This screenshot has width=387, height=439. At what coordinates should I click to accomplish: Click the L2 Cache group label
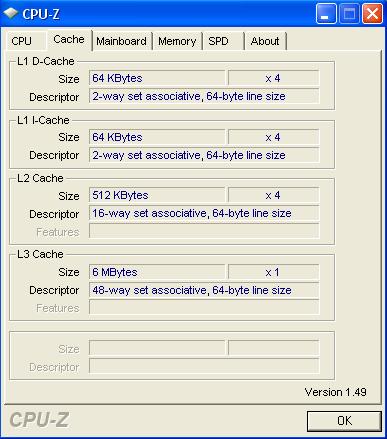point(40,178)
